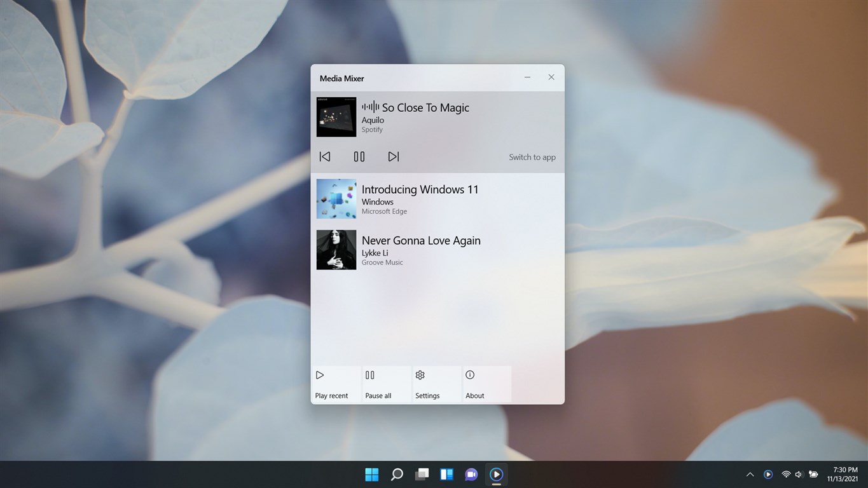Minimize the Media Mixer window
The width and height of the screenshot is (868, 488).
(527, 78)
